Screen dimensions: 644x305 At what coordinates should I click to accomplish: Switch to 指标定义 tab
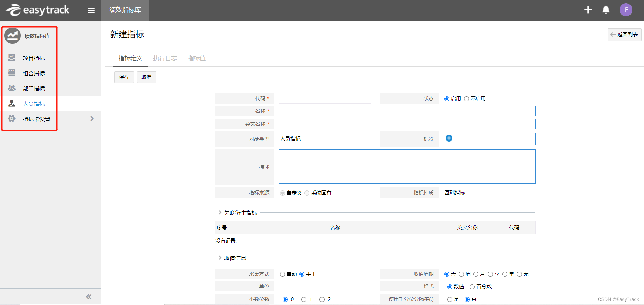click(131, 58)
